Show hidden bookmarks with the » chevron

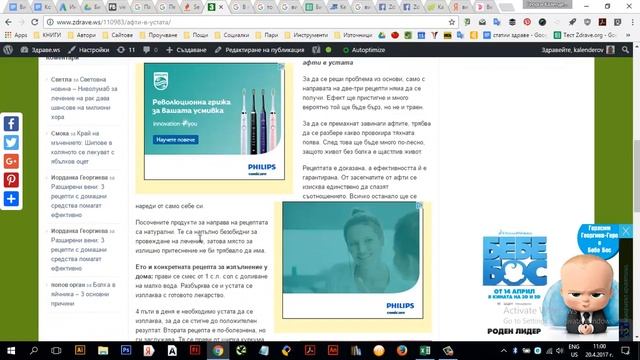[x=628, y=36]
